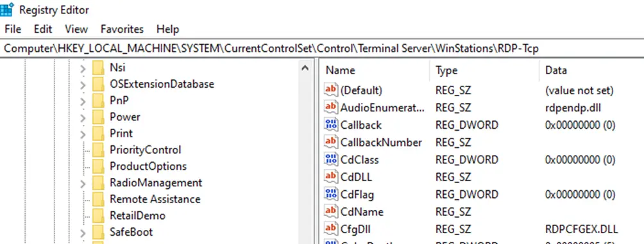Click the Registry Editor app icon in title bar

(x=7, y=9)
